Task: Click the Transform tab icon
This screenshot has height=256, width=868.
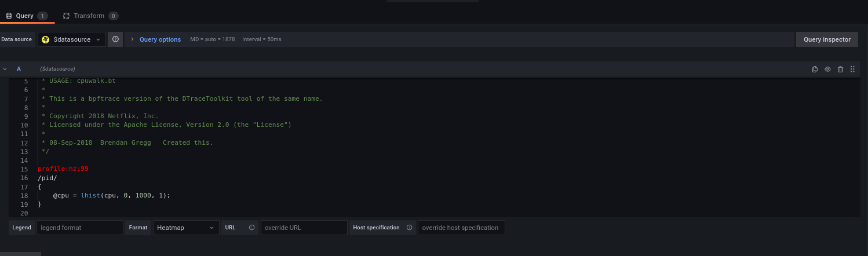Action: (x=67, y=16)
